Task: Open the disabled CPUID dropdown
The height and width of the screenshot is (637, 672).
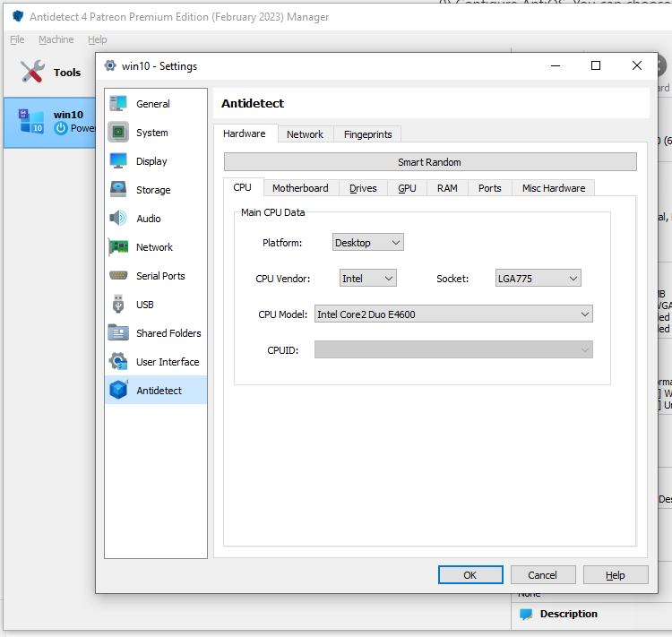Action: 453,349
